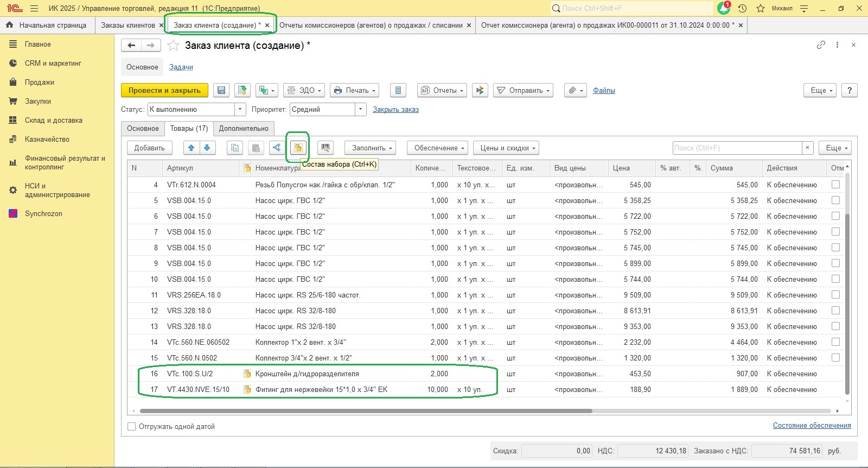Expand the Приоритет dropdown
The width and height of the screenshot is (868, 468).
tap(361, 110)
